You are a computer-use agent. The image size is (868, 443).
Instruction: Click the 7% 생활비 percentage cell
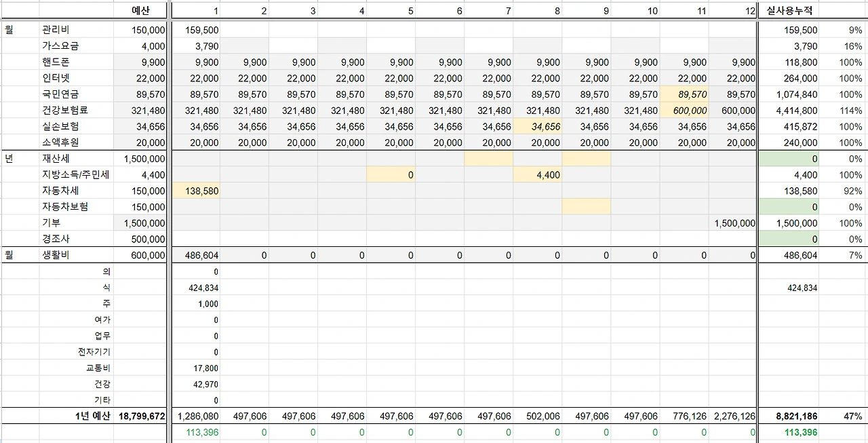(x=843, y=255)
